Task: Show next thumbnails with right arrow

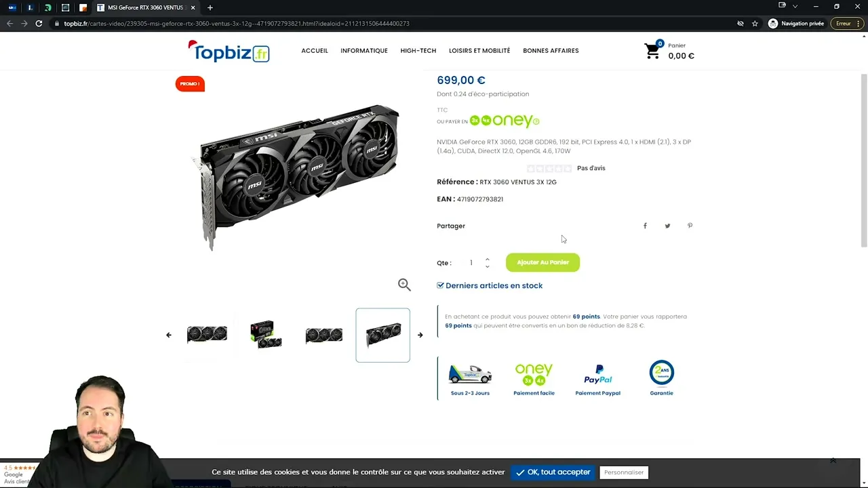Action: click(x=420, y=335)
